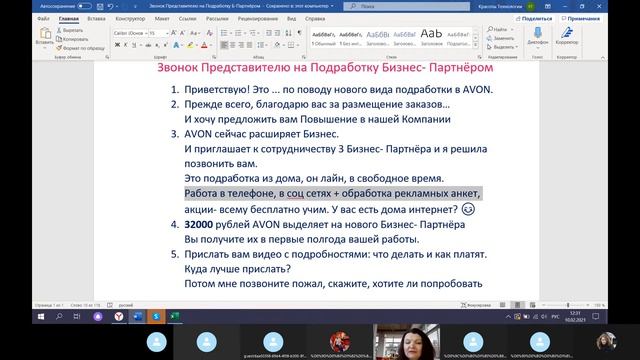Click the Вырезать cut icon
Screen dimensions: 640x360
click(59, 30)
